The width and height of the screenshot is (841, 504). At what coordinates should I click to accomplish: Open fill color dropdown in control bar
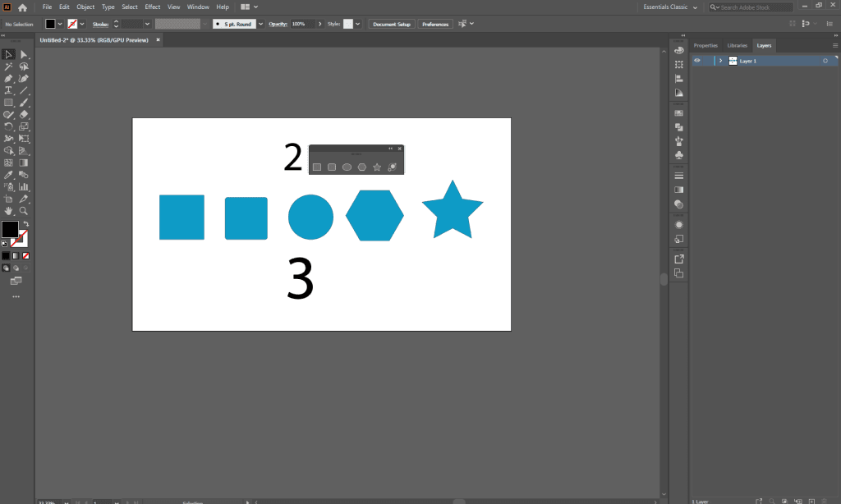(x=59, y=24)
